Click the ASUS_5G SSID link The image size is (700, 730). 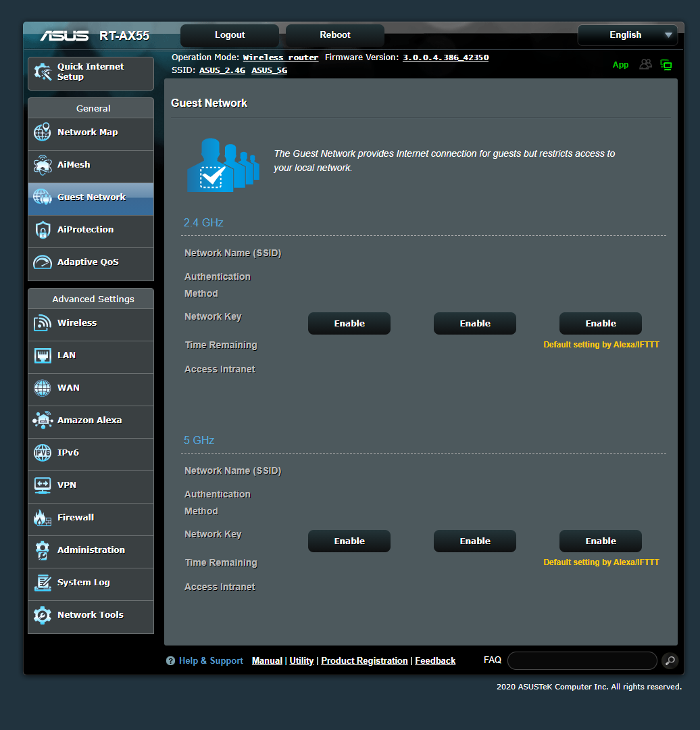pyautogui.click(x=269, y=70)
